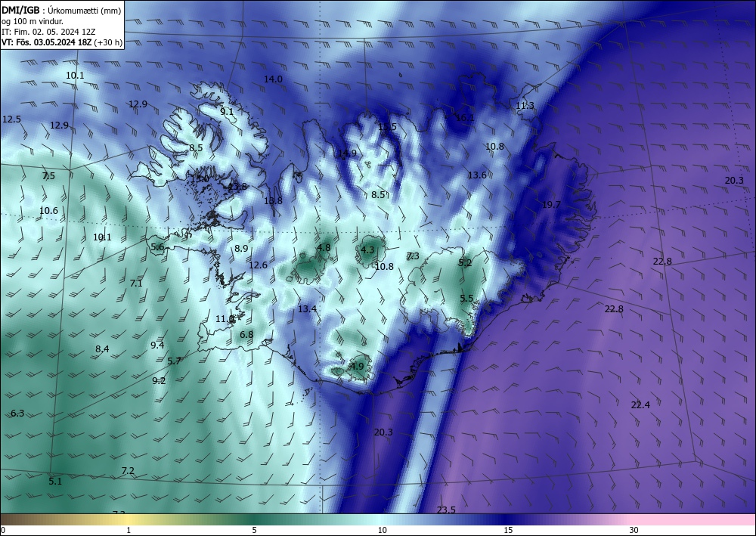Click the 14.0 value label
This screenshot has height=536, width=756.
pos(274,79)
